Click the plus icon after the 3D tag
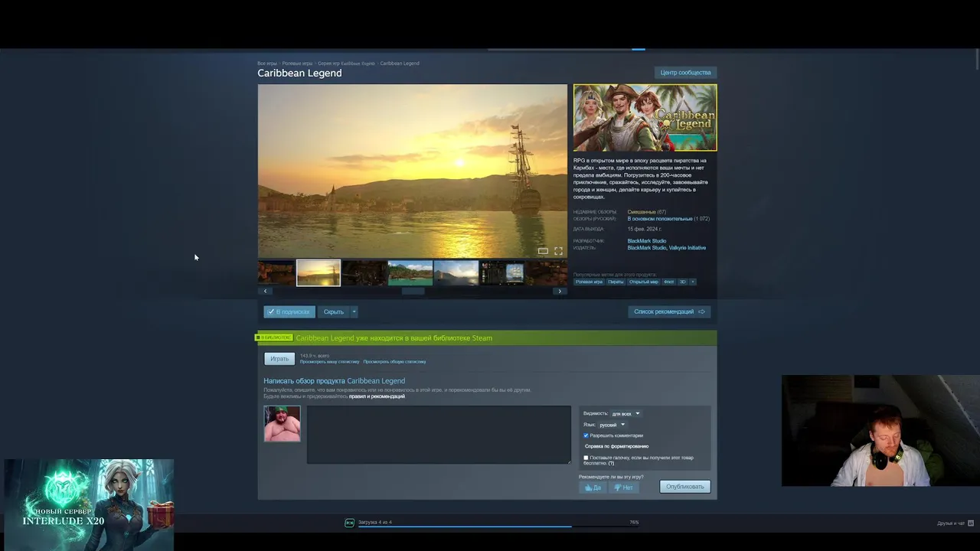 (693, 282)
